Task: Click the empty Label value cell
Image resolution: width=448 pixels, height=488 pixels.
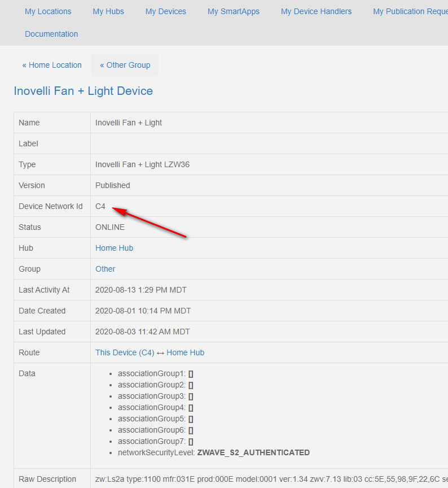Action: 269,143
